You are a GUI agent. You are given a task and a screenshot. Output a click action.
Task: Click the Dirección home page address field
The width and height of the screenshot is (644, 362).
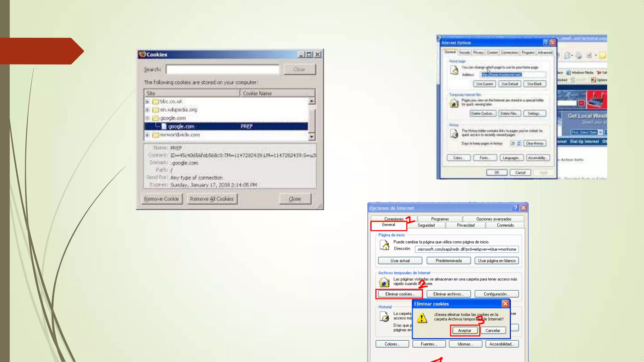click(467, 249)
